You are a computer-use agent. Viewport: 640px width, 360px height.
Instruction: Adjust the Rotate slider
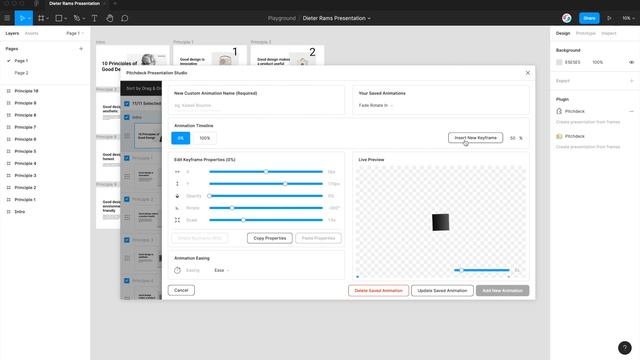(266, 208)
